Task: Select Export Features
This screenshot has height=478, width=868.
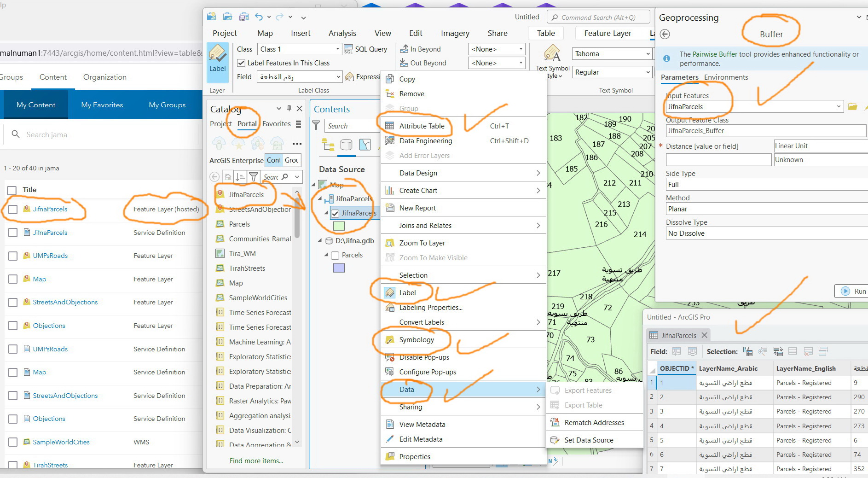Action: tap(588, 390)
